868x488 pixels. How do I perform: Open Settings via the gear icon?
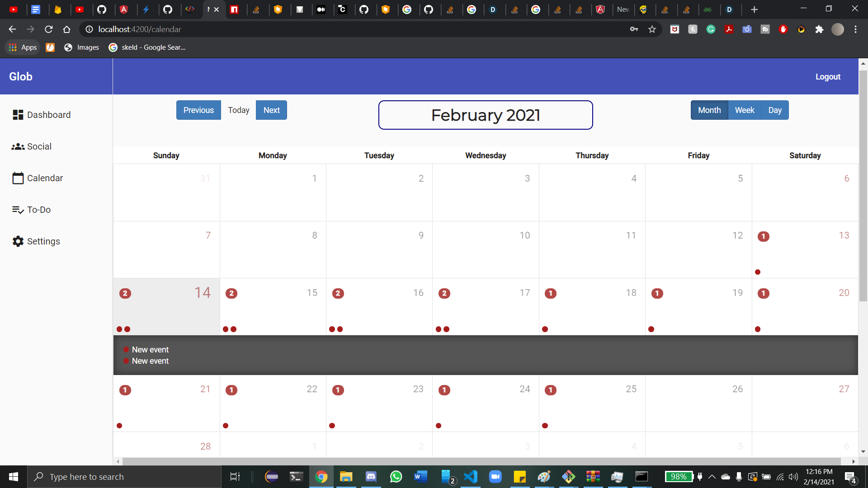pyautogui.click(x=18, y=241)
